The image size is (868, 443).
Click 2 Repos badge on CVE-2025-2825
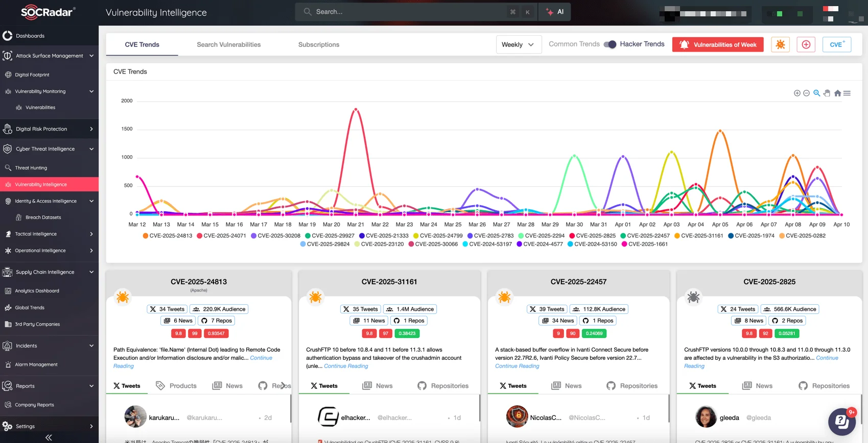787,321
